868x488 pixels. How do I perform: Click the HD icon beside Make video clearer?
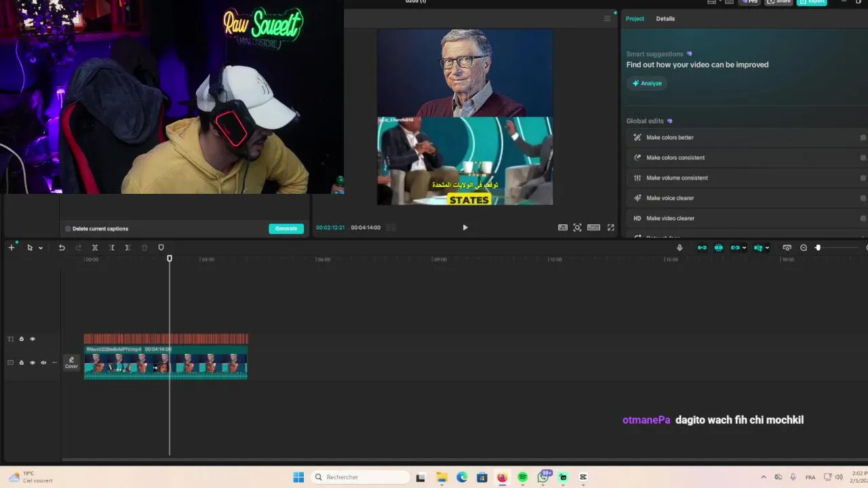click(x=637, y=218)
